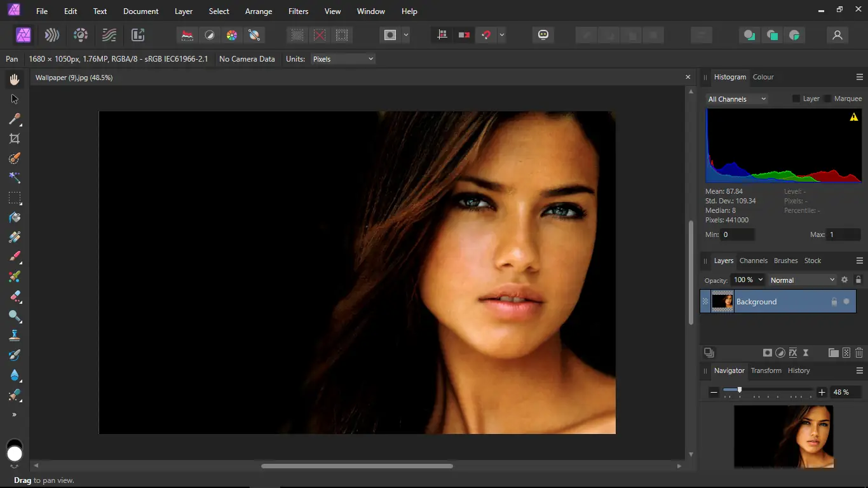868x488 pixels.
Task: Tick the Marquee checkbox in Histogram
Action: (827, 98)
